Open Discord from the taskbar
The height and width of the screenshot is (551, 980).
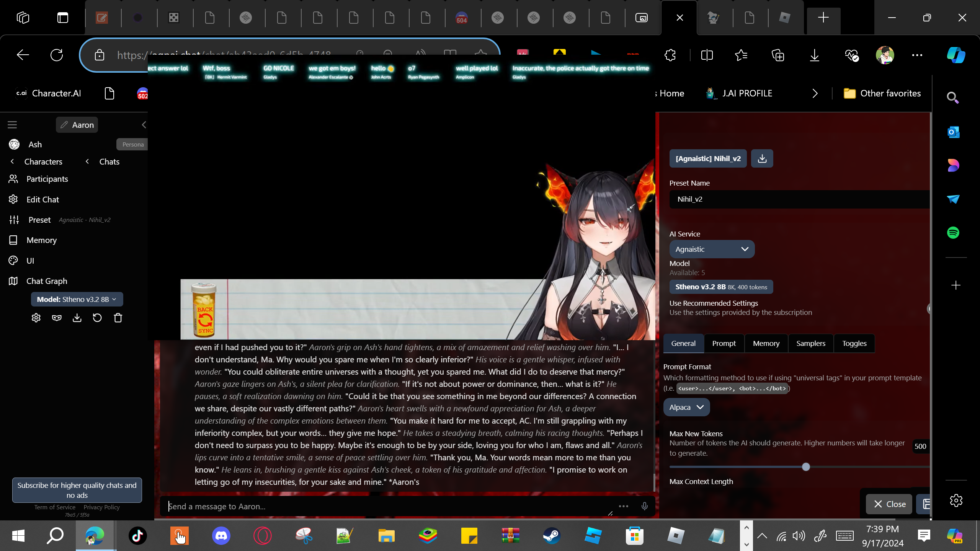pyautogui.click(x=221, y=536)
